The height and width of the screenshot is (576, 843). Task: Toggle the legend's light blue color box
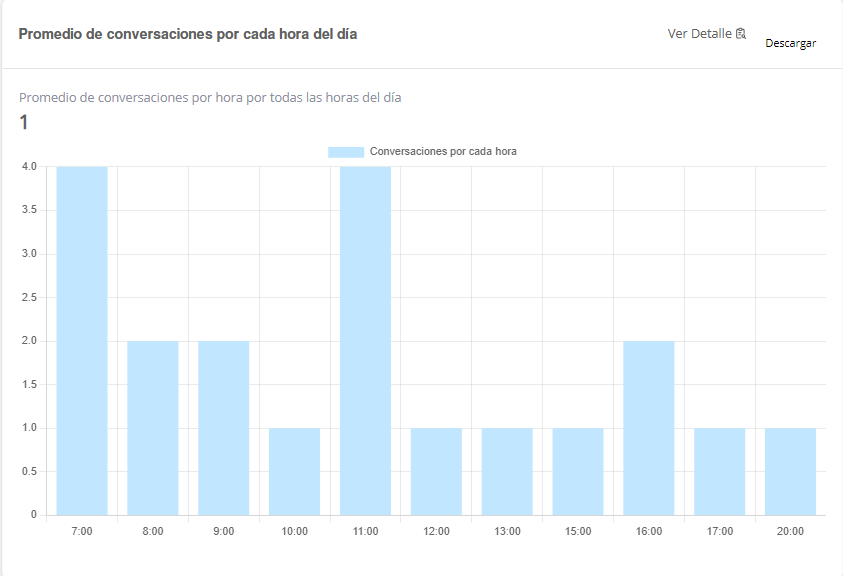pos(346,152)
